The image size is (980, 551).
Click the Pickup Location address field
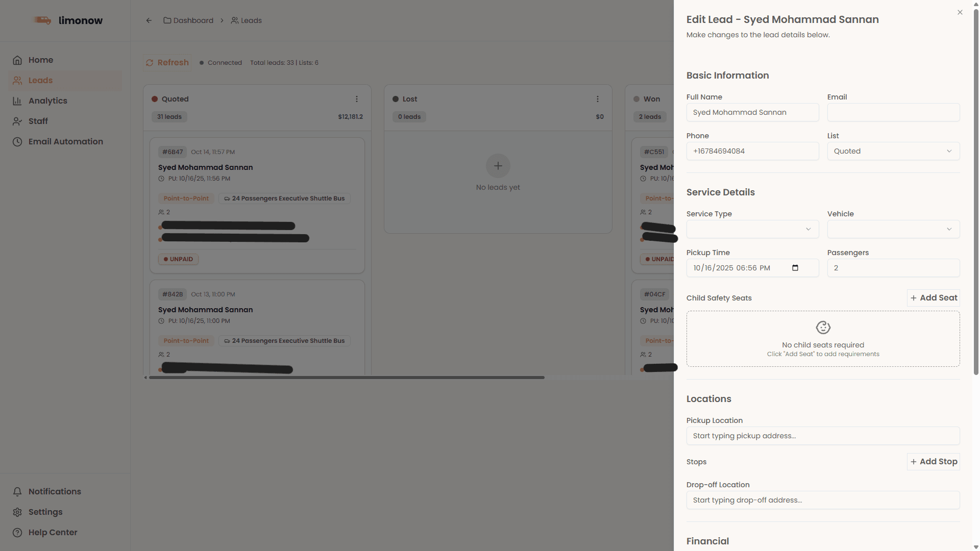pos(823,436)
